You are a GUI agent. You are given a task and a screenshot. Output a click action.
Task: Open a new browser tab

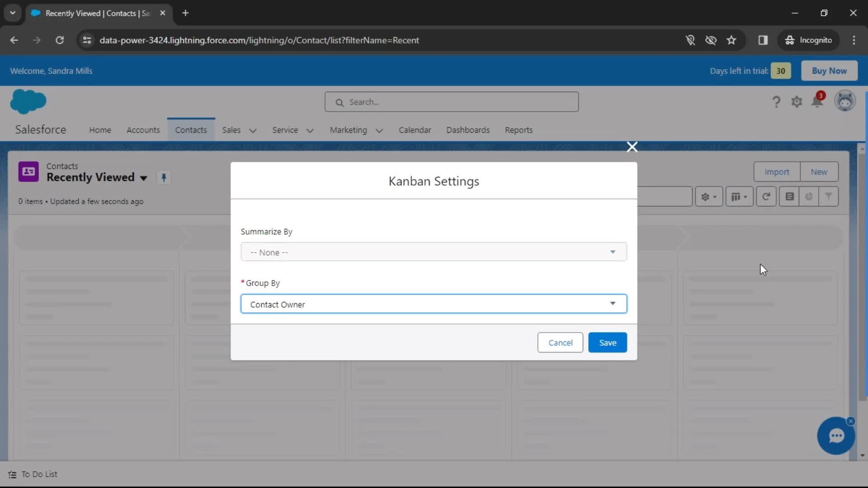[x=185, y=13]
